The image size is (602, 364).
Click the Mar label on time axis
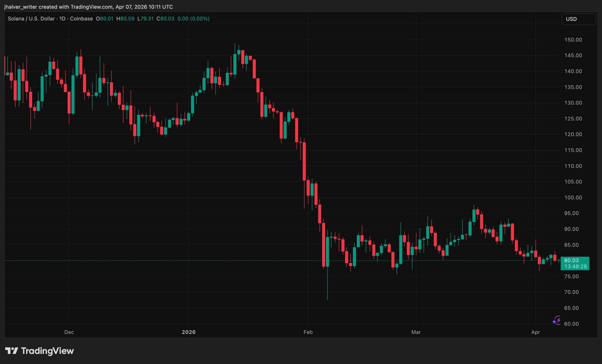(x=416, y=332)
